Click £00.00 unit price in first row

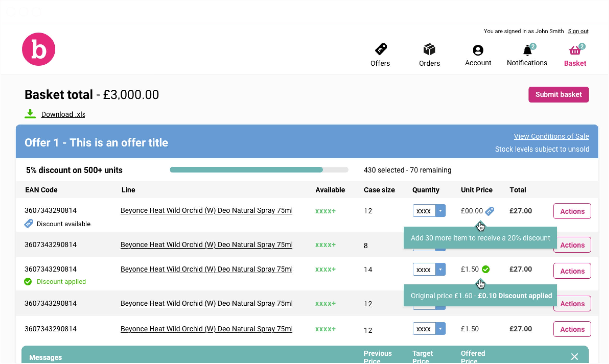pos(472,211)
